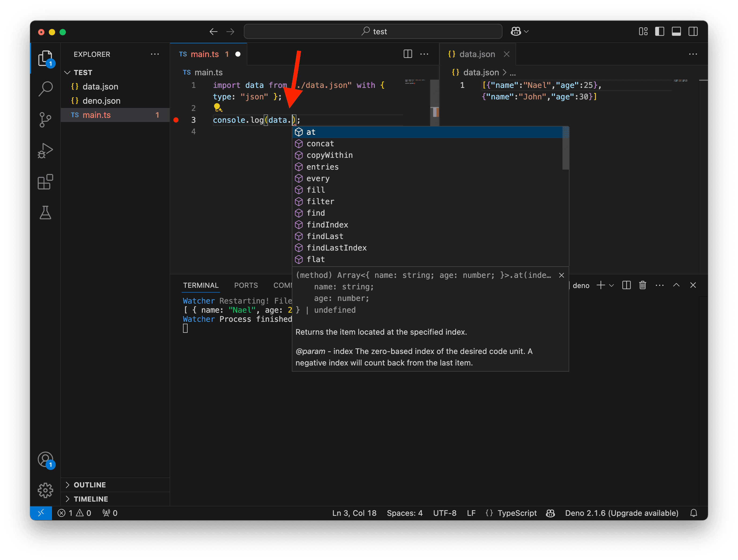Open Run and Debug view icon

click(45, 151)
